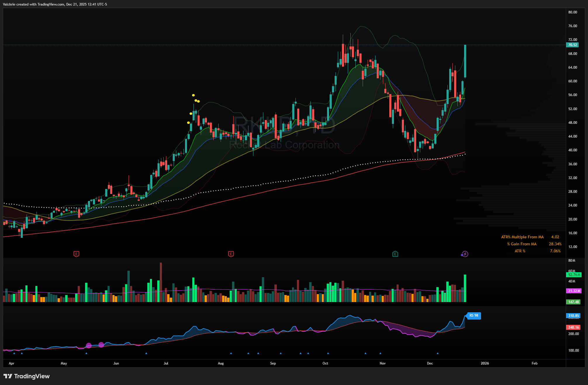Select the RS 98 label tag
588x385 pixels.
(474, 315)
